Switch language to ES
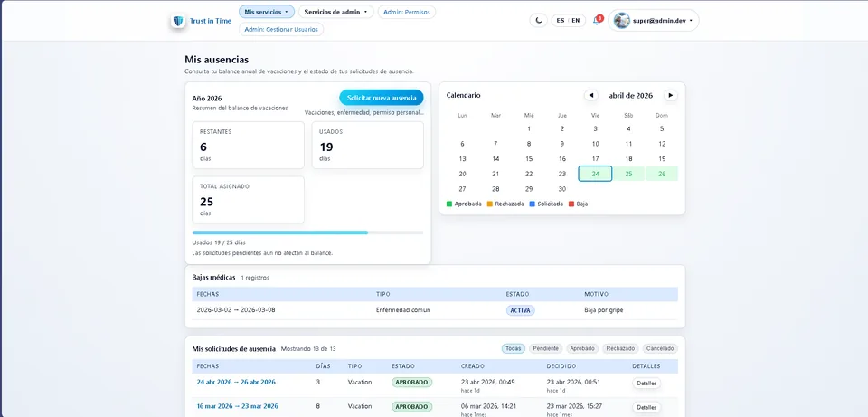The width and height of the screenshot is (868, 417). (x=561, y=21)
